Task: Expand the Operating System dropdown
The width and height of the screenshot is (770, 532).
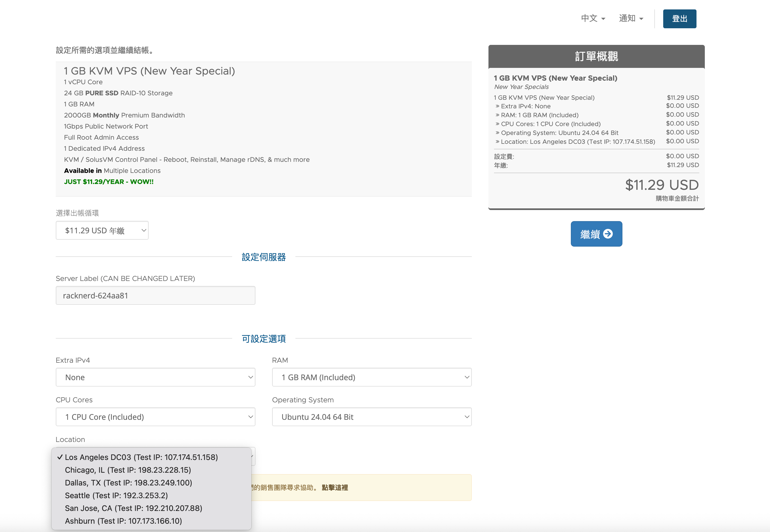Action: pos(372,417)
